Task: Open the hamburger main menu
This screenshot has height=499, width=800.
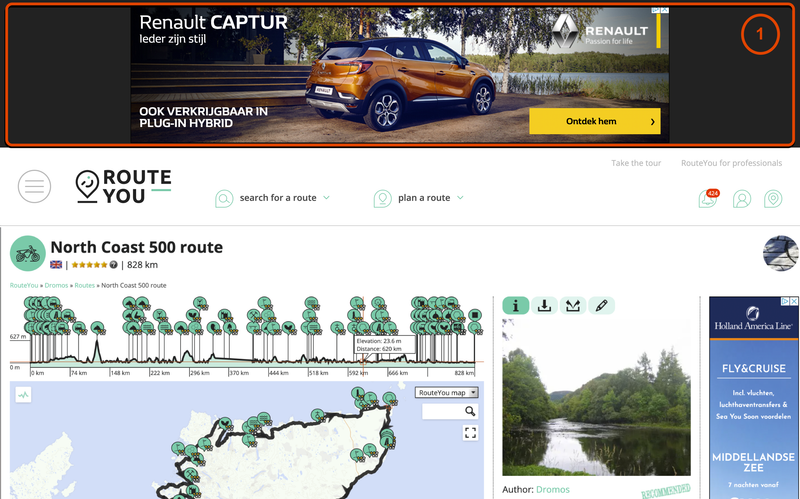Action: pos(34,186)
